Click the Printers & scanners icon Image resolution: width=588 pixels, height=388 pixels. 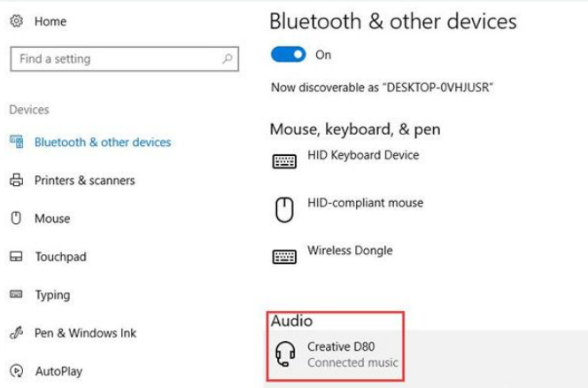coord(16,181)
